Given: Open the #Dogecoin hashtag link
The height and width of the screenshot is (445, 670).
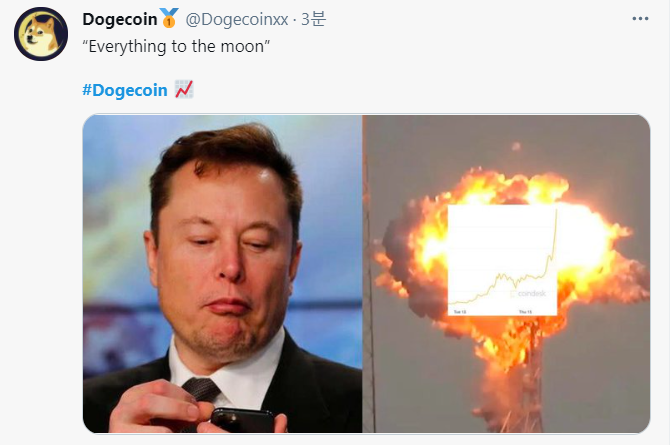Looking at the screenshot, I should pos(125,90).
